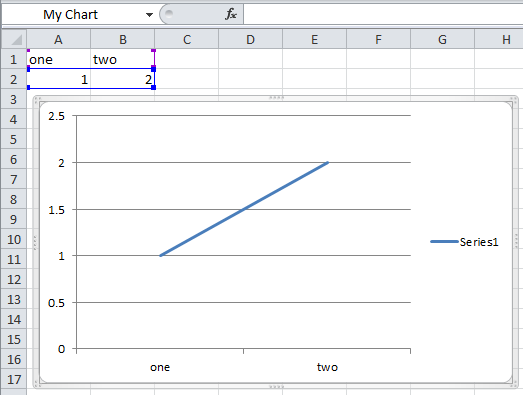Image resolution: width=523 pixels, height=395 pixels.
Task: Click the 1.5 value axis label
Action: (56, 210)
